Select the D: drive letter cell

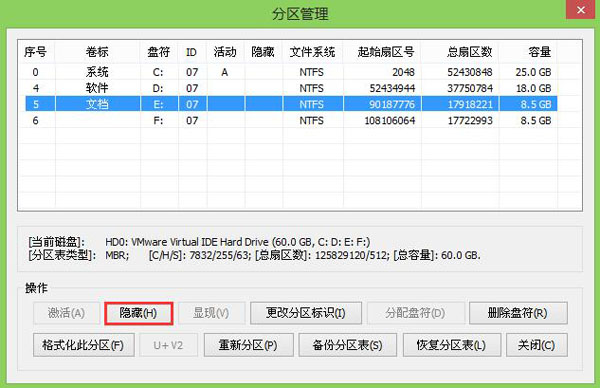point(158,88)
